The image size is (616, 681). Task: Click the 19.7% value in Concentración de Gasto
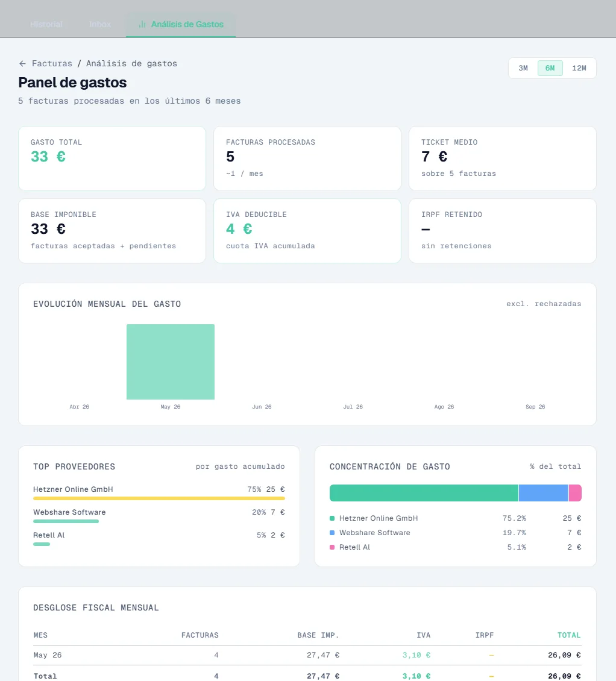514,533
